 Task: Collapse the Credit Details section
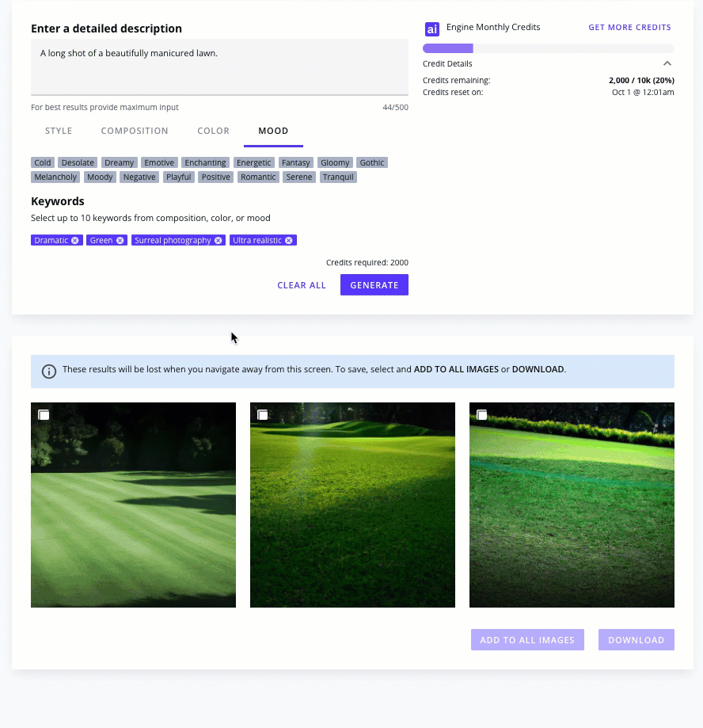click(667, 63)
